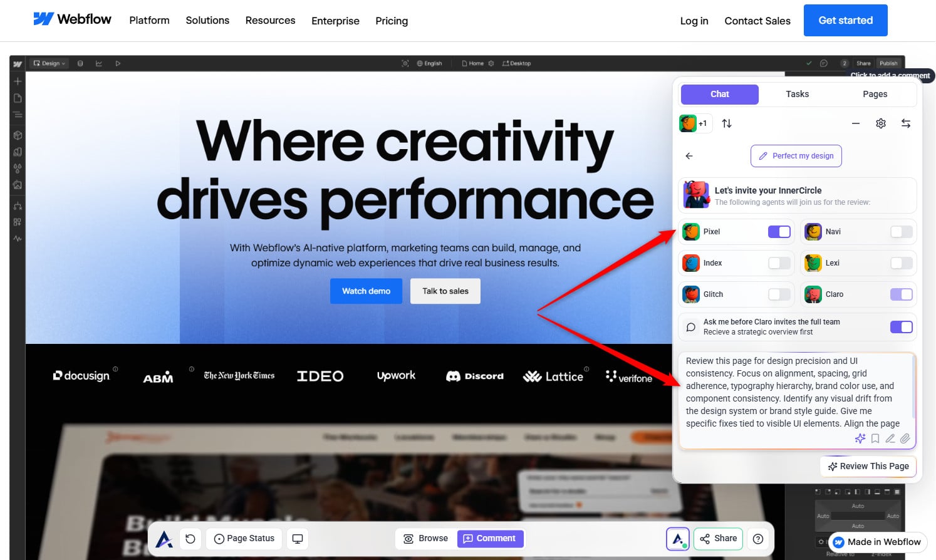This screenshot has height=560, width=936.
Task: Click the sort arrows icon beside avatar
Action: click(727, 123)
